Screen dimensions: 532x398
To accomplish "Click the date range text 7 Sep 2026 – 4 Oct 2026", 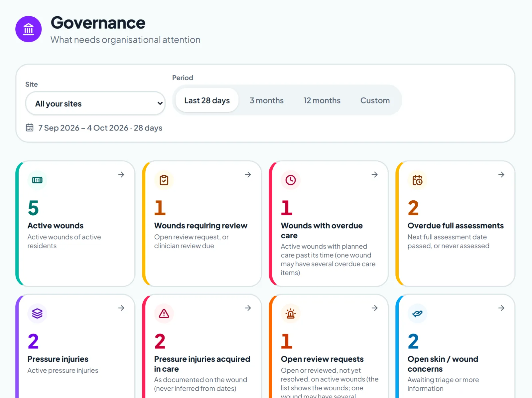I will click(83, 128).
